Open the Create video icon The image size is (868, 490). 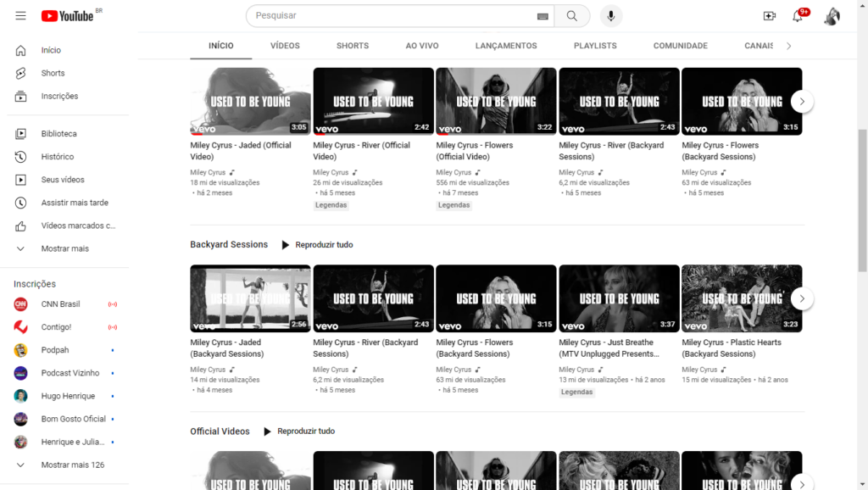tap(770, 16)
